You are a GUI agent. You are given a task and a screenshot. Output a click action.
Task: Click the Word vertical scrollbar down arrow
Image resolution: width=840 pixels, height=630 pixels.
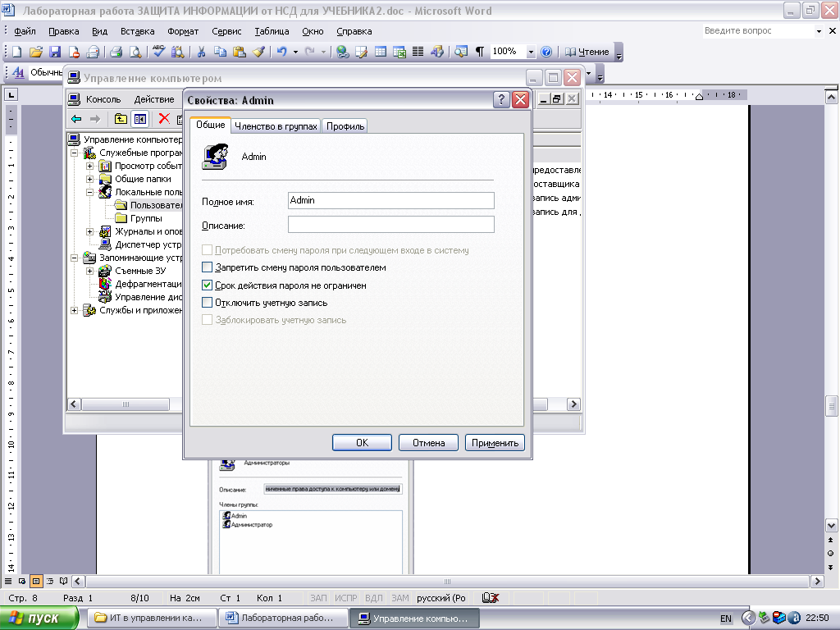pyautogui.click(x=832, y=526)
